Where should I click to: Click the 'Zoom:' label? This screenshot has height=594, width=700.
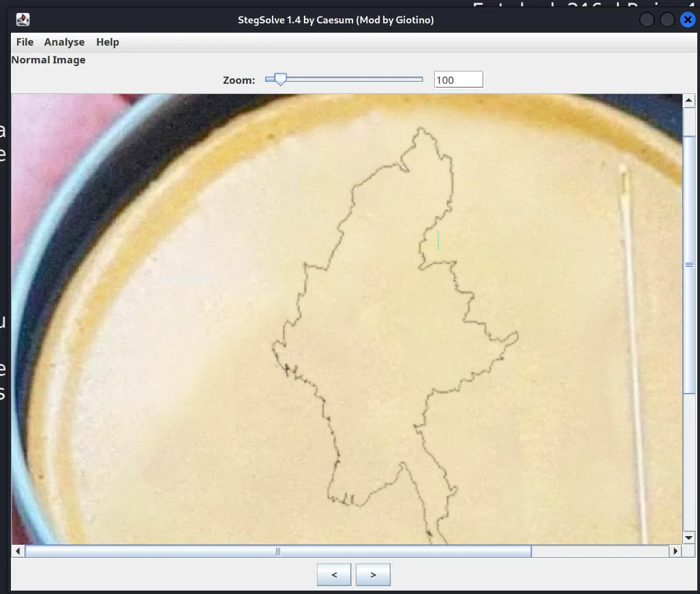tap(239, 80)
